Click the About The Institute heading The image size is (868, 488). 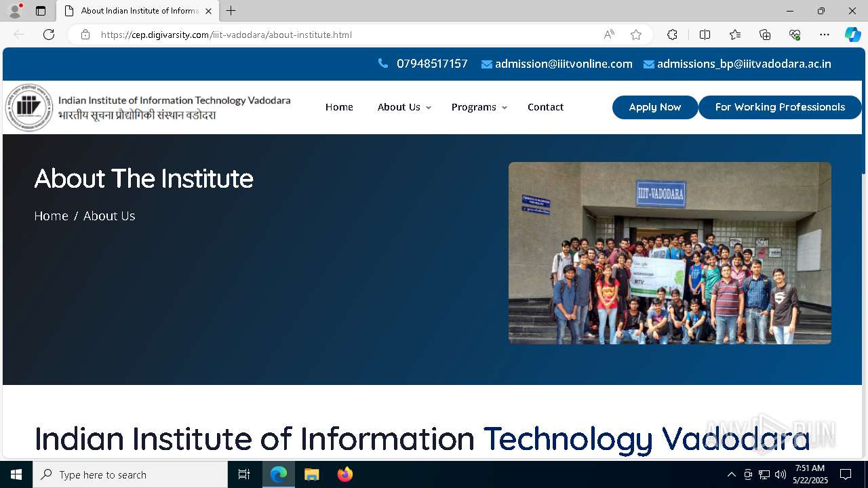(144, 178)
